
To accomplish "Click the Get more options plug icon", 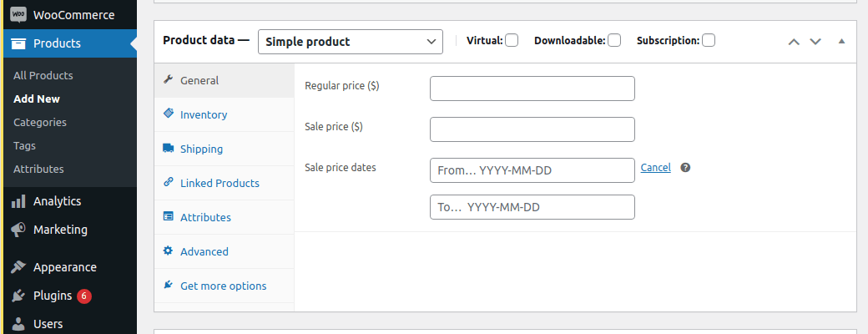I will coord(169,286).
